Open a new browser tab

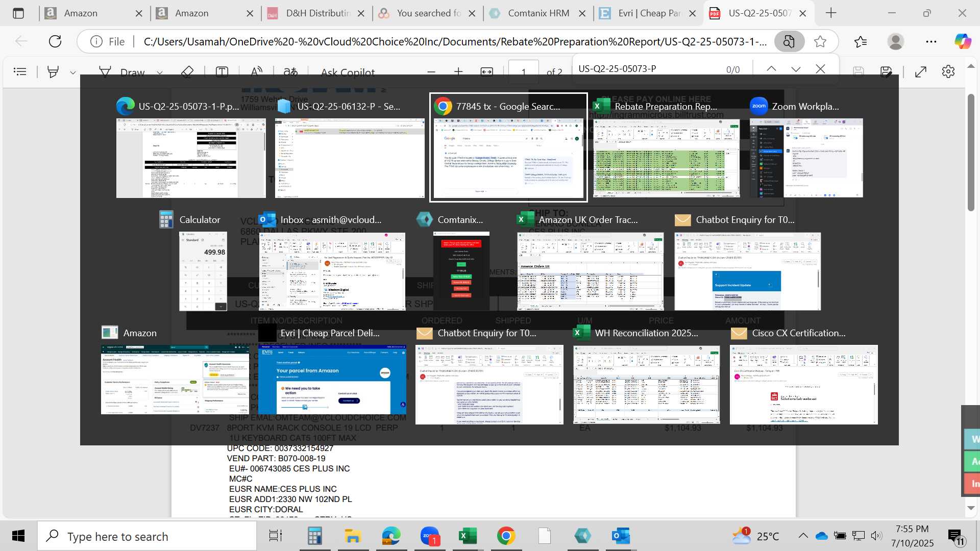(831, 13)
